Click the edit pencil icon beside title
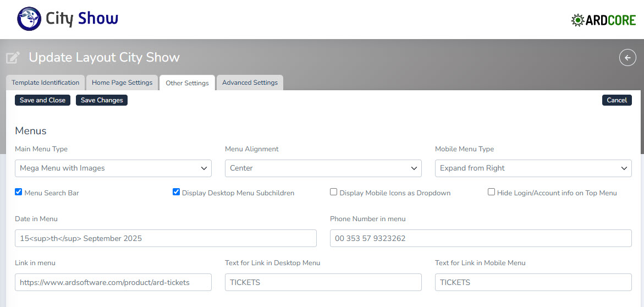This screenshot has width=644, height=307. pyautogui.click(x=13, y=58)
